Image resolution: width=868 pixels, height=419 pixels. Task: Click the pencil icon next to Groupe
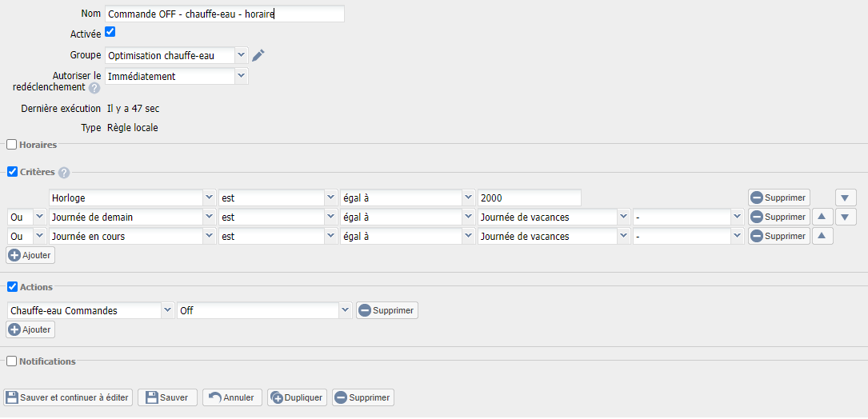click(x=258, y=55)
